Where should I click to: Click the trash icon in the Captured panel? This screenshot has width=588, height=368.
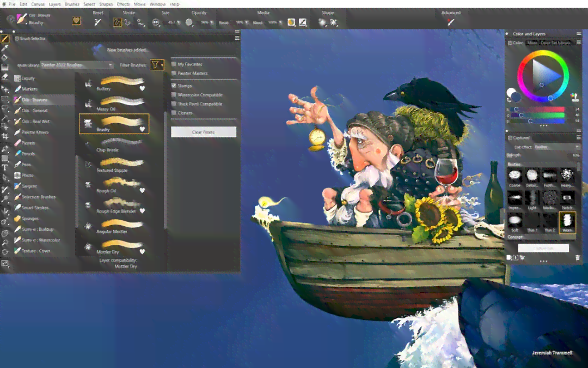578,257
